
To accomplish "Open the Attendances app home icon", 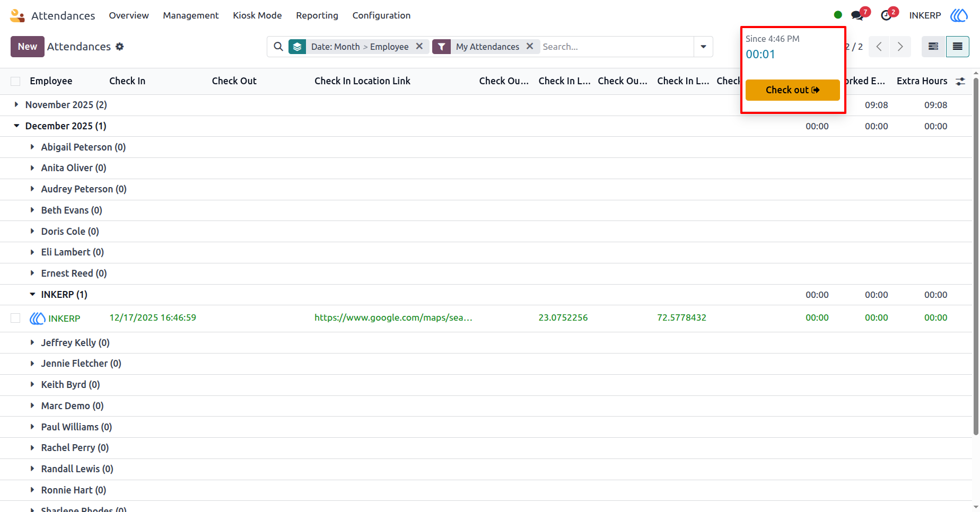I will [17, 15].
